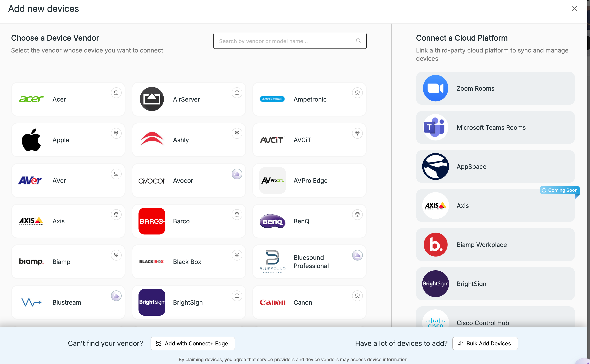Click the Acer vendor logo
This screenshot has width=590, height=364.
coord(31,99)
